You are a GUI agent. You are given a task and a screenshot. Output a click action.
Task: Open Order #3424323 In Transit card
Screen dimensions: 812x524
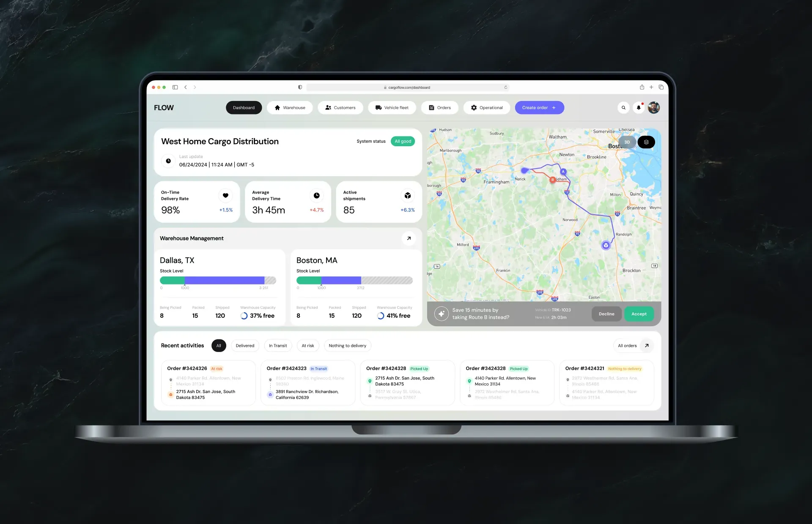308,383
